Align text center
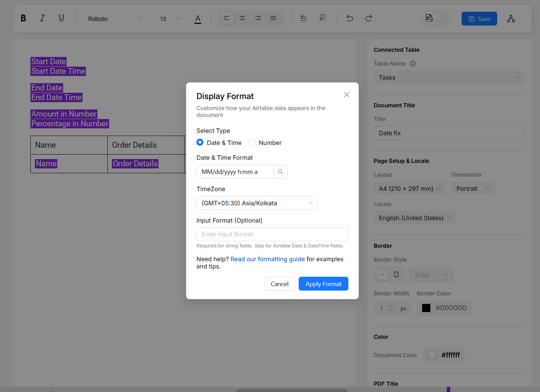The width and height of the screenshot is (540, 392). [x=242, y=18]
